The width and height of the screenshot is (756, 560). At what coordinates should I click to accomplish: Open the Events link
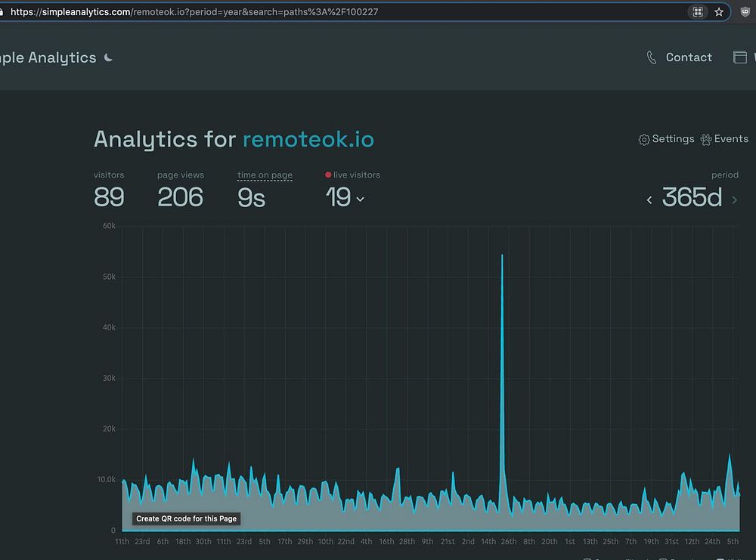[x=731, y=139]
